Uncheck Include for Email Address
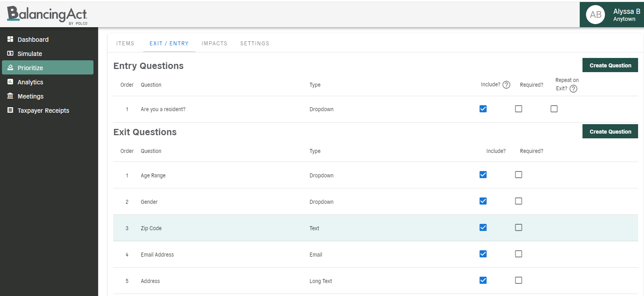This screenshot has height=296, width=644. [x=483, y=254]
